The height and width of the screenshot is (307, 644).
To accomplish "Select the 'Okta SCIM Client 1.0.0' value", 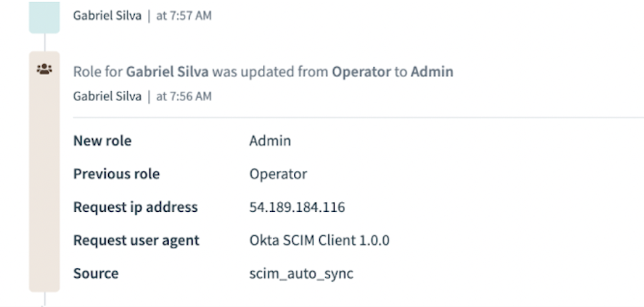I will click(x=319, y=241).
